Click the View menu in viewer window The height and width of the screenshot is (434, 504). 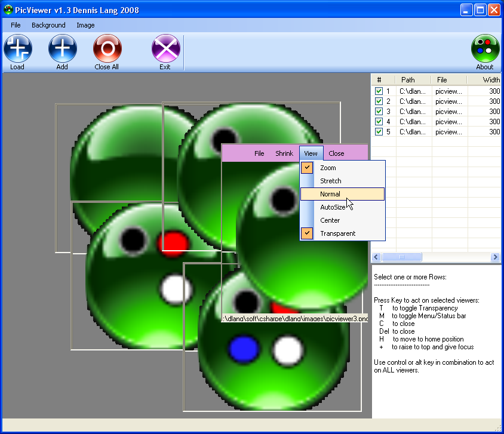[311, 153]
